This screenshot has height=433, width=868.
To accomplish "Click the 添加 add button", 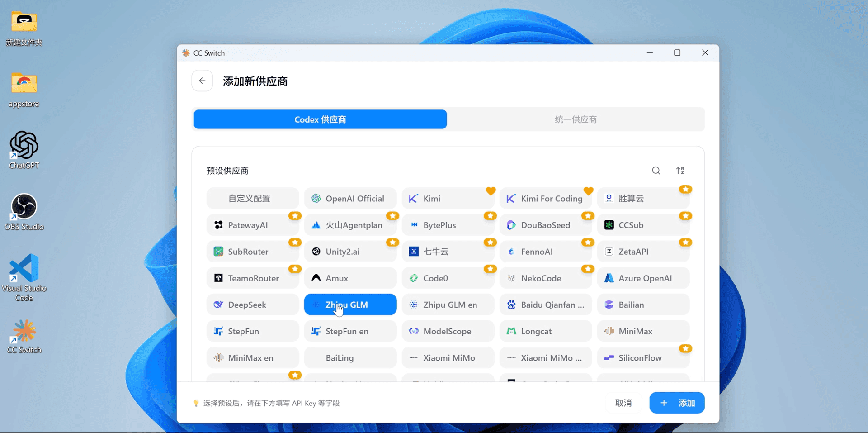I will tap(677, 403).
